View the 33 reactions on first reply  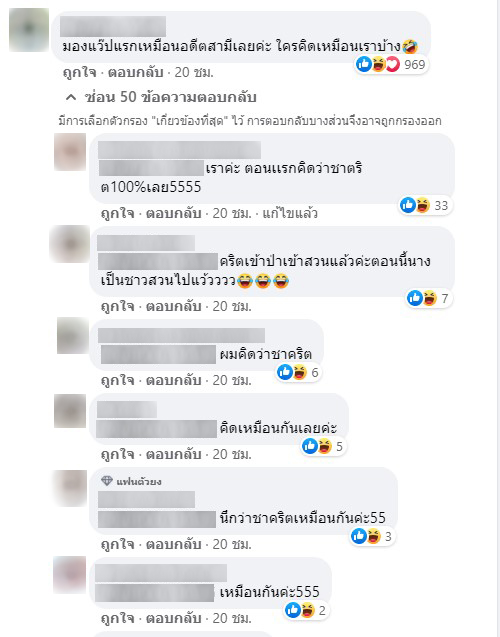[425, 205]
